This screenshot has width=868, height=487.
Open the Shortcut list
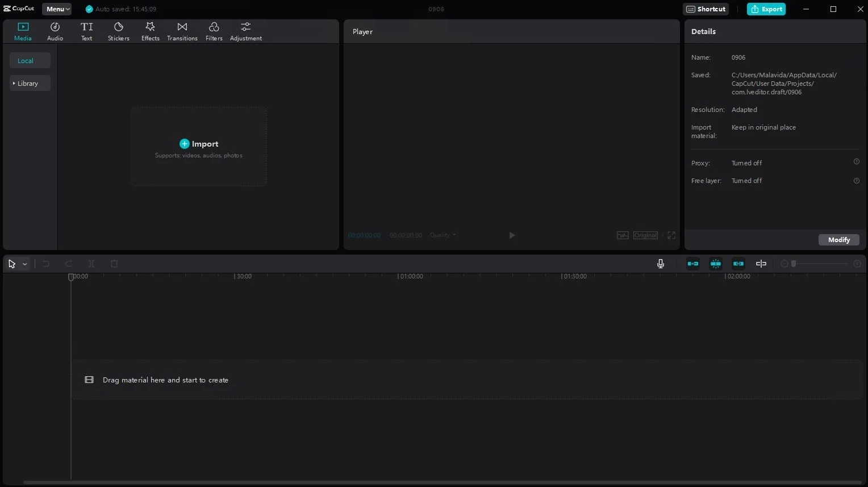point(706,9)
